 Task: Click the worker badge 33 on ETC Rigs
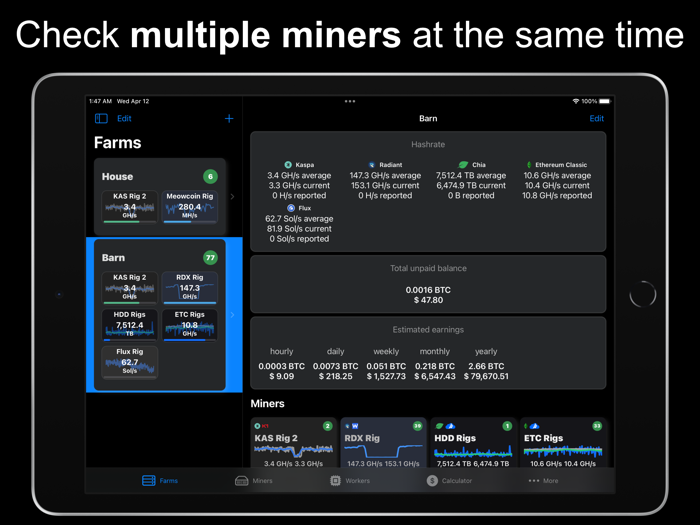[597, 426]
